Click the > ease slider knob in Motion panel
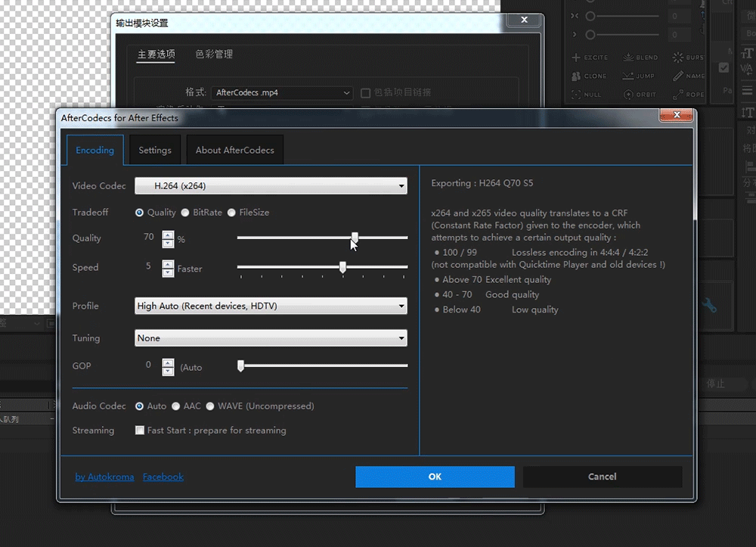Image resolution: width=756 pixels, height=547 pixels. [x=590, y=35]
